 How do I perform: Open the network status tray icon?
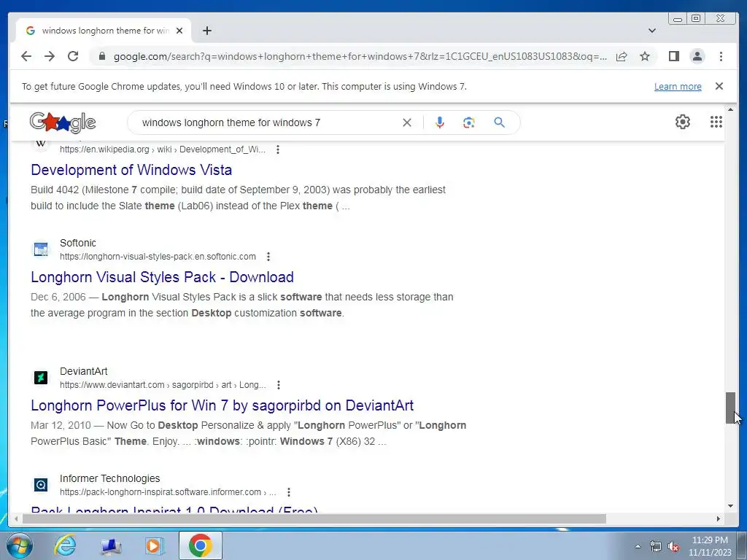point(656,546)
